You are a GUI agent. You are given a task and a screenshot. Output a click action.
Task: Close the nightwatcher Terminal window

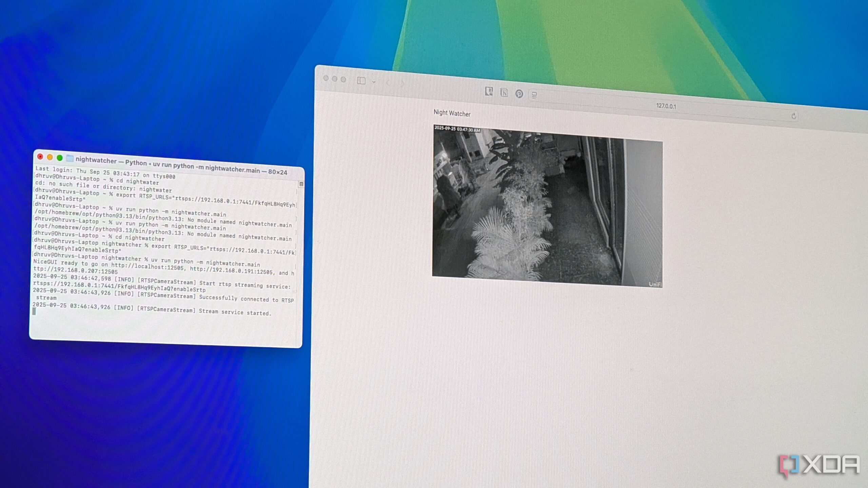[40, 156]
